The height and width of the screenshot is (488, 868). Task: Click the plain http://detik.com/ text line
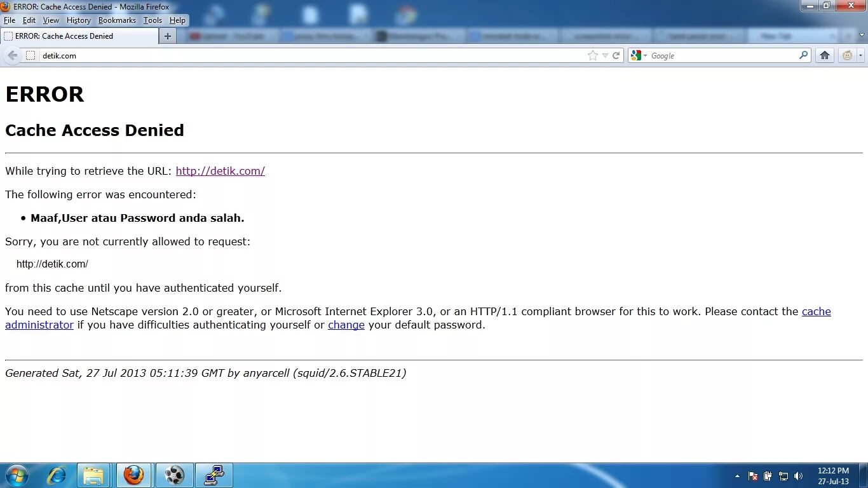click(52, 264)
